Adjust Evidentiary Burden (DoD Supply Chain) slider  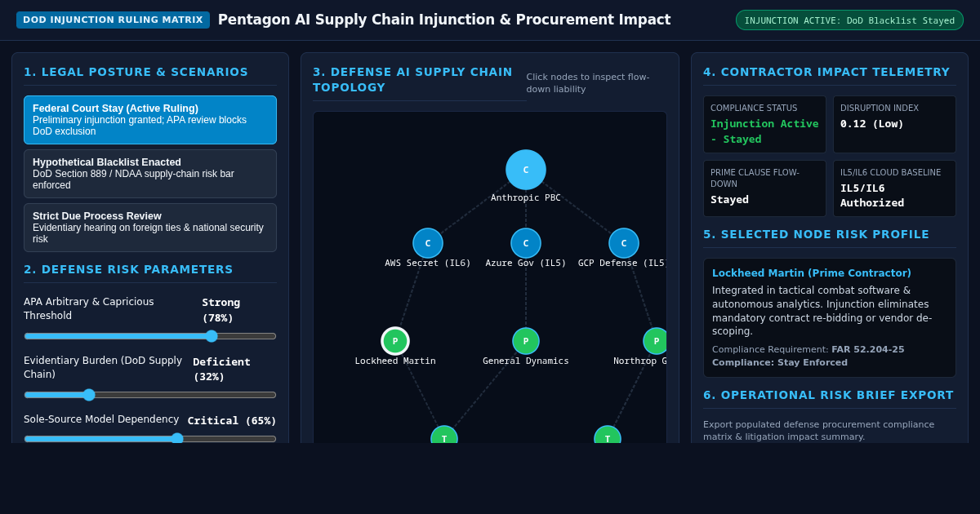[x=150, y=395]
